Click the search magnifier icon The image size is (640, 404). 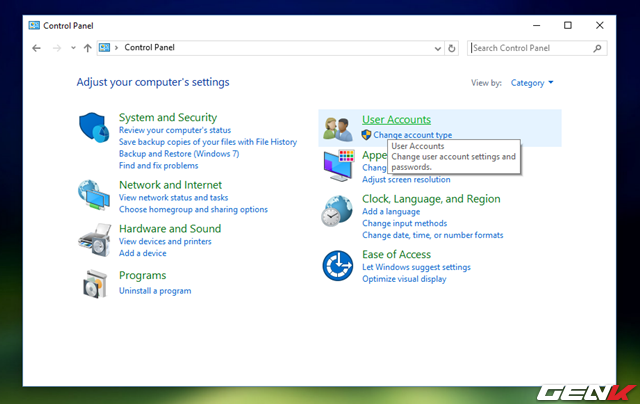coord(598,48)
